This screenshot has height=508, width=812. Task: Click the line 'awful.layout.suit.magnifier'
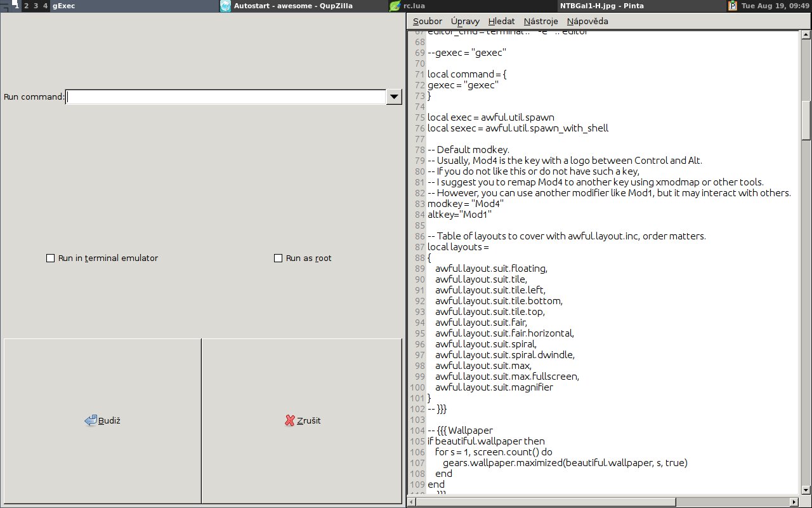click(x=494, y=387)
